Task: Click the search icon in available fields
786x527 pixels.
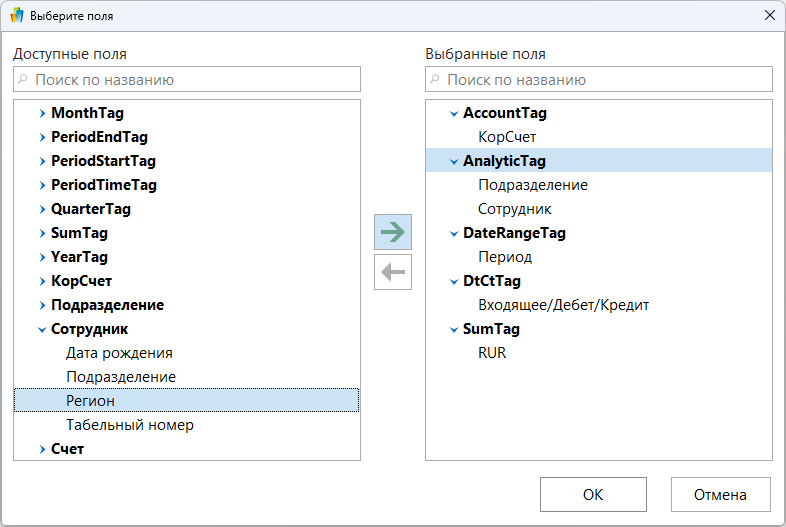Action: click(x=23, y=79)
